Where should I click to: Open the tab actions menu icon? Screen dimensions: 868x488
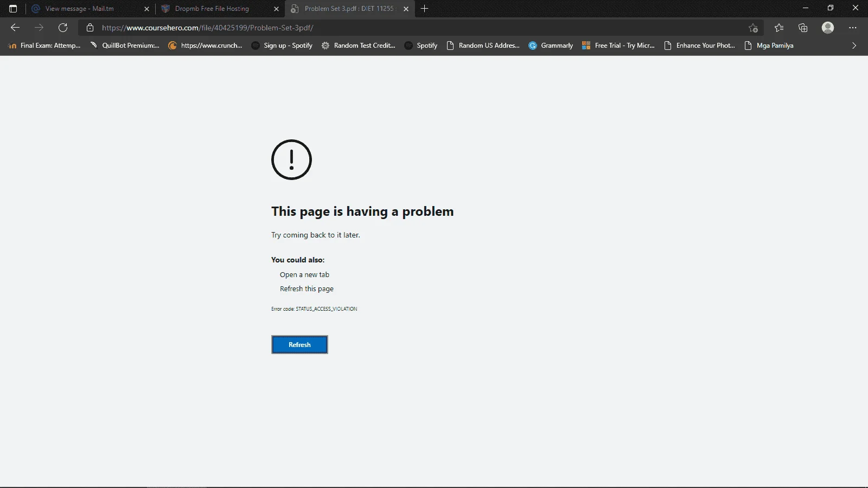tap(13, 9)
